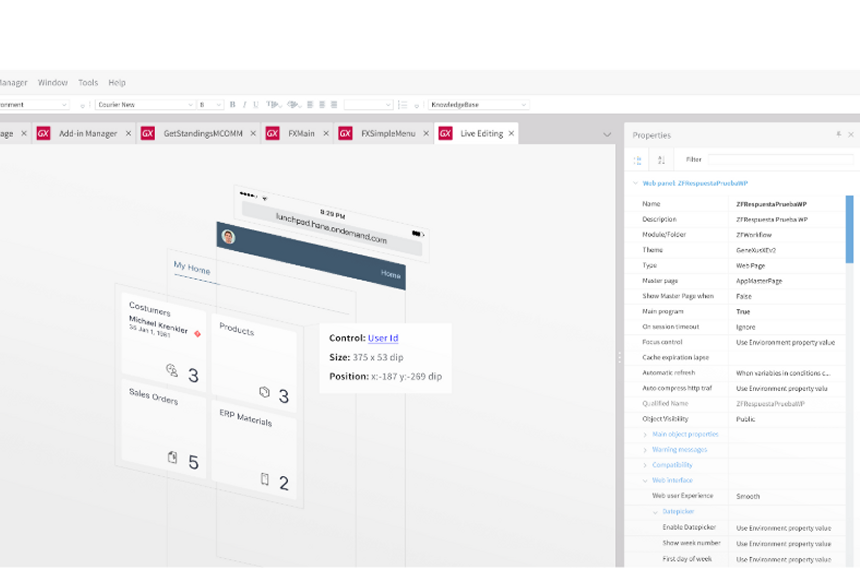Toggle italic formatting in toolbar
860x570 pixels.
[x=244, y=105]
